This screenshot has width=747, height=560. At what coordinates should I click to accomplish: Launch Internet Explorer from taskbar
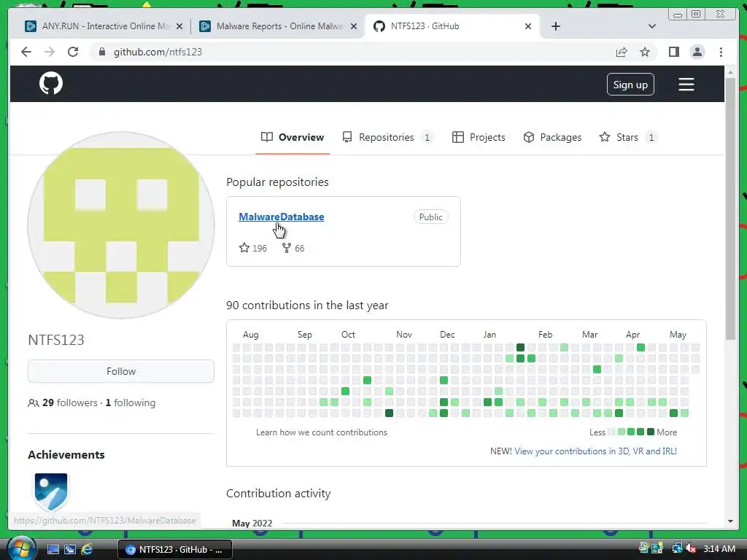(87, 550)
